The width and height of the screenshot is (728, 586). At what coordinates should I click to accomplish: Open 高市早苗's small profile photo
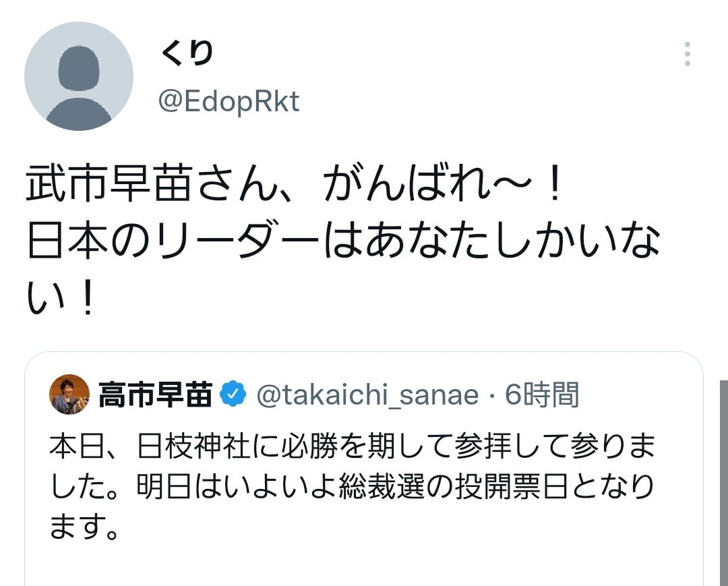pos(69,394)
